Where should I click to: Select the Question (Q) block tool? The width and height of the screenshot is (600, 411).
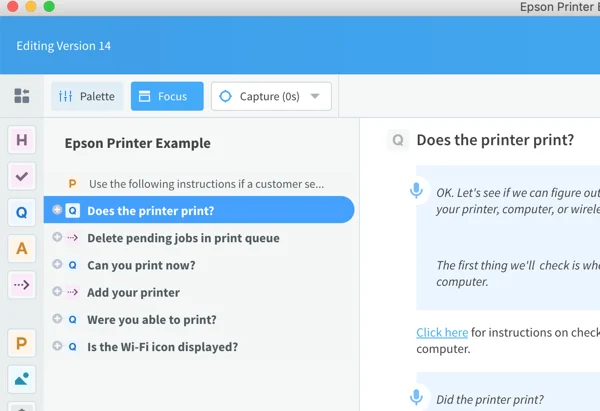coord(22,212)
